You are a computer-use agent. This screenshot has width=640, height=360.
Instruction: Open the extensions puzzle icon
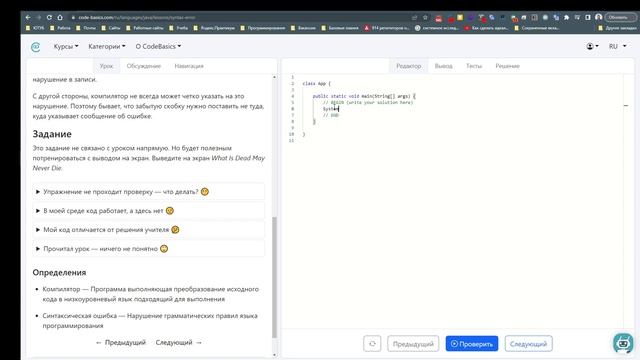tap(567, 18)
